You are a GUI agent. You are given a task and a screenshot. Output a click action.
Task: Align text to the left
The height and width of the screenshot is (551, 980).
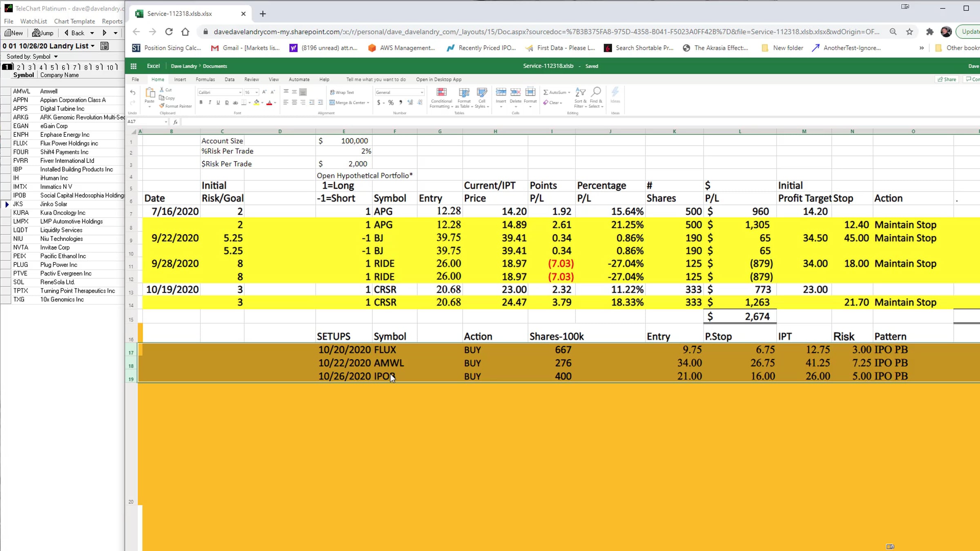[x=286, y=102]
